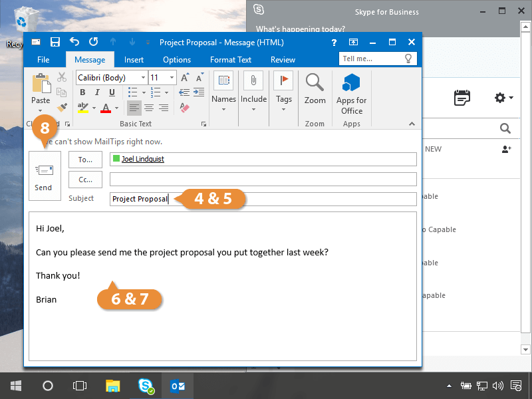Switch to the Insert ribbon tab
This screenshot has height=399, width=532.
134,60
